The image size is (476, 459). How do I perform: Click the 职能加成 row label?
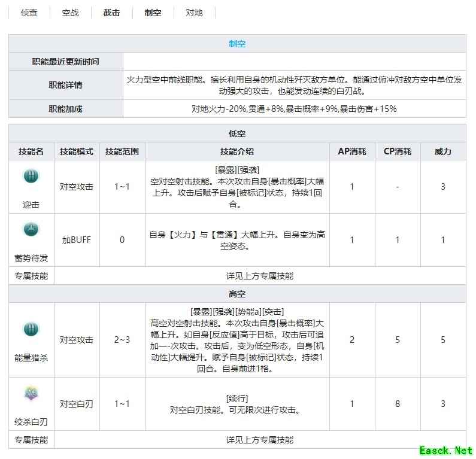point(66,109)
